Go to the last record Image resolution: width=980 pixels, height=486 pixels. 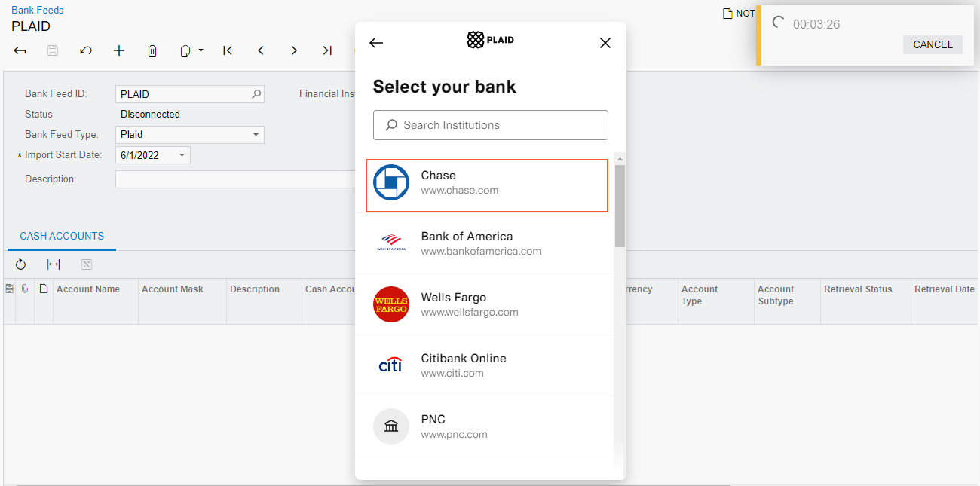(x=327, y=50)
